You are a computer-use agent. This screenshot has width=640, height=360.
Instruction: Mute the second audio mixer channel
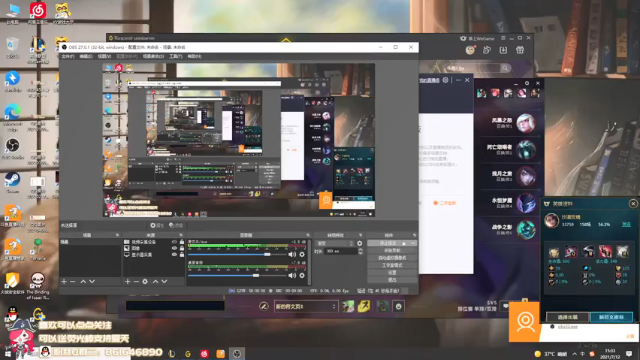point(292,276)
